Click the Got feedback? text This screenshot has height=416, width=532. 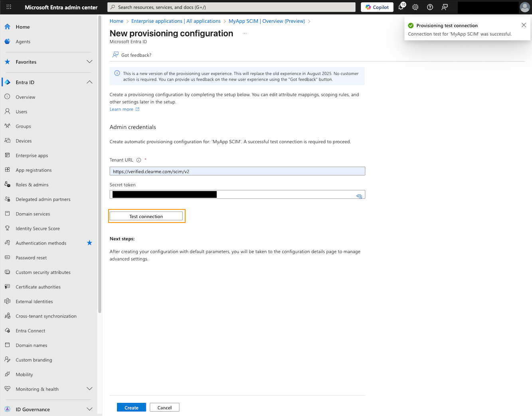coord(136,55)
